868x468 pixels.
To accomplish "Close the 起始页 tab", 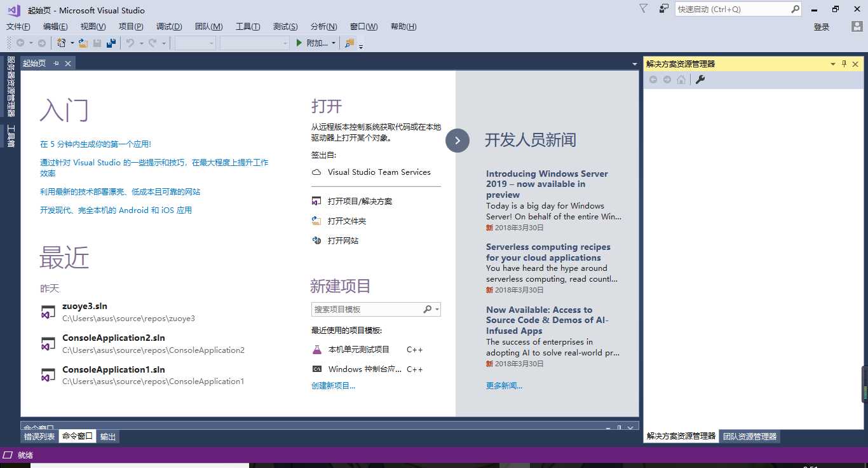I will pos(67,63).
